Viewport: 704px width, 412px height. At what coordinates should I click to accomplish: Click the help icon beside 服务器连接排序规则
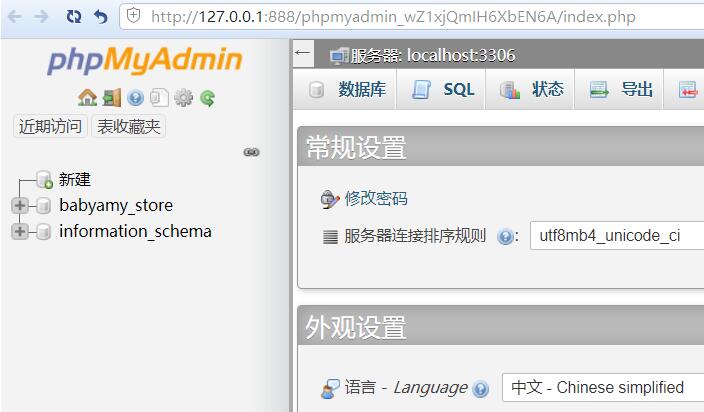[505, 236]
